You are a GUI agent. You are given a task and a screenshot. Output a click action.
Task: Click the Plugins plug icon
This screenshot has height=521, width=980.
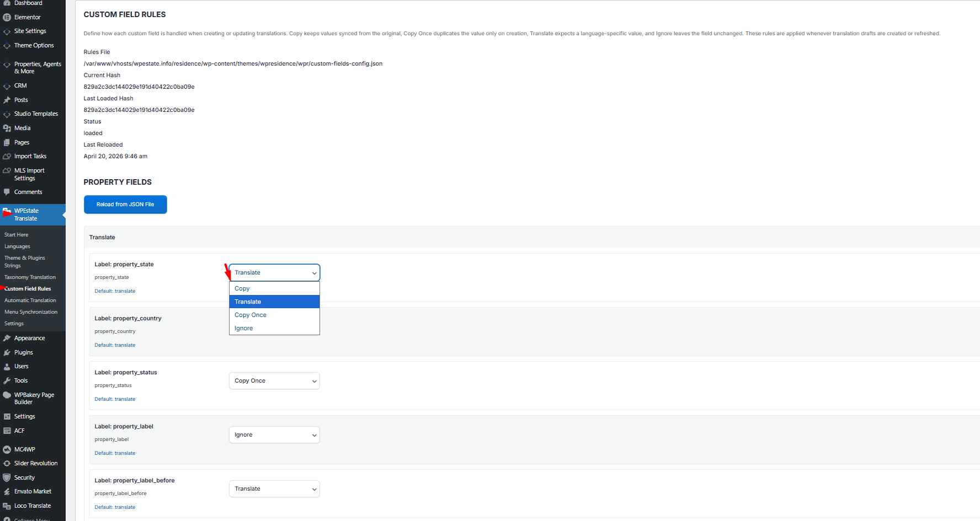7,352
